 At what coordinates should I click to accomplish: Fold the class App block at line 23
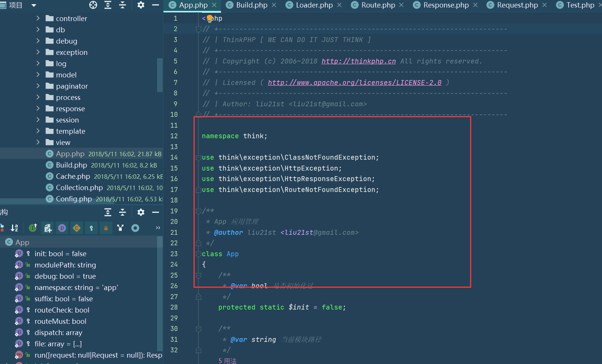pyautogui.click(x=198, y=254)
